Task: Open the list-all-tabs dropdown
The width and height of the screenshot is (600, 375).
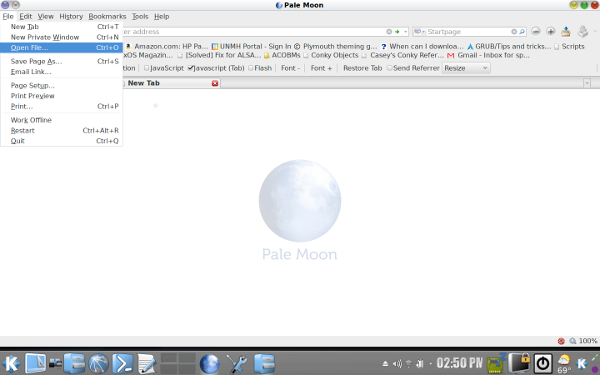Action: pyautogui.click(x=587, y=83)
